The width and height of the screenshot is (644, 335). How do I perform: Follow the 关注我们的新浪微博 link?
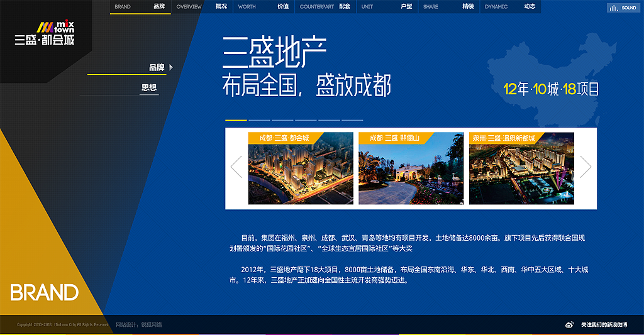tap(604, 325)
